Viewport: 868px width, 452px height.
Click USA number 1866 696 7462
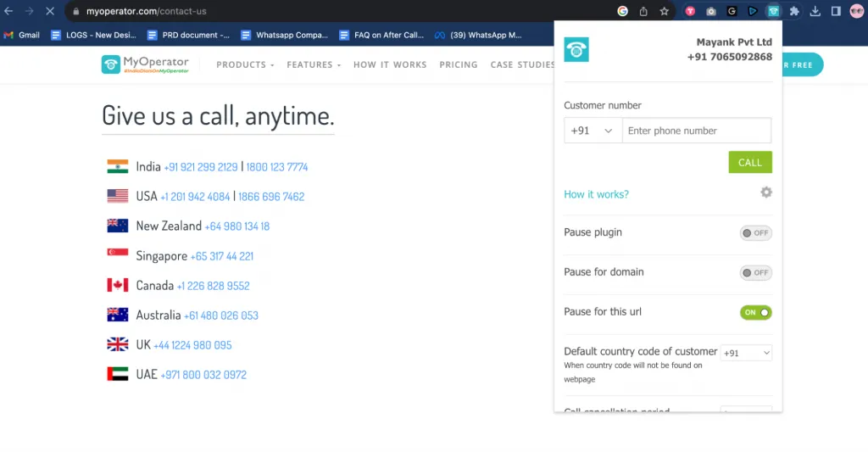tap(271, 197)
